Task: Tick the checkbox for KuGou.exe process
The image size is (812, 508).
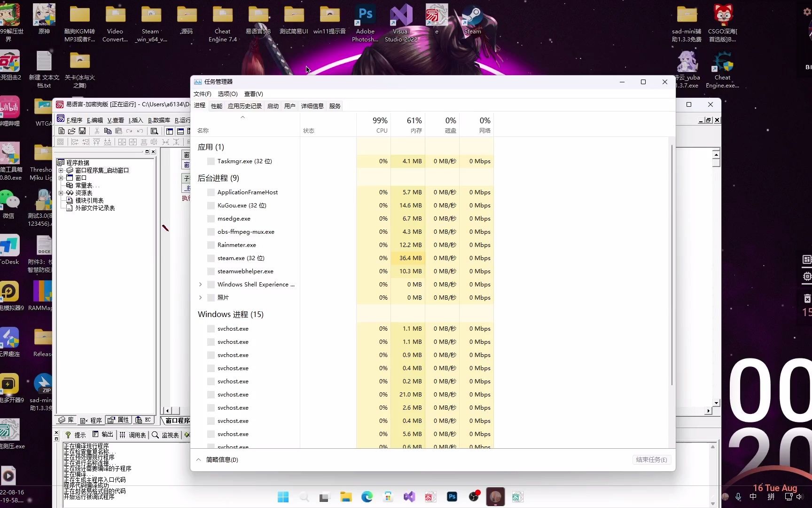Action: click(x=211, y=205)
